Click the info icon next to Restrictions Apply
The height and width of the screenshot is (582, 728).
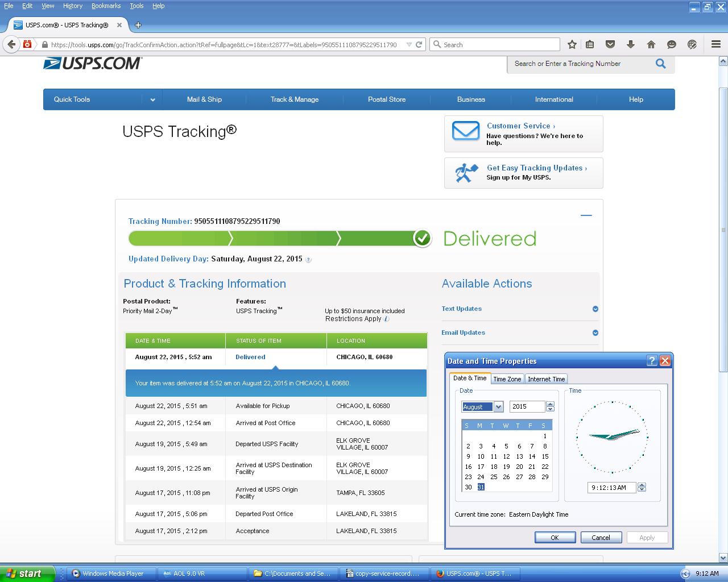pos(387,319)
